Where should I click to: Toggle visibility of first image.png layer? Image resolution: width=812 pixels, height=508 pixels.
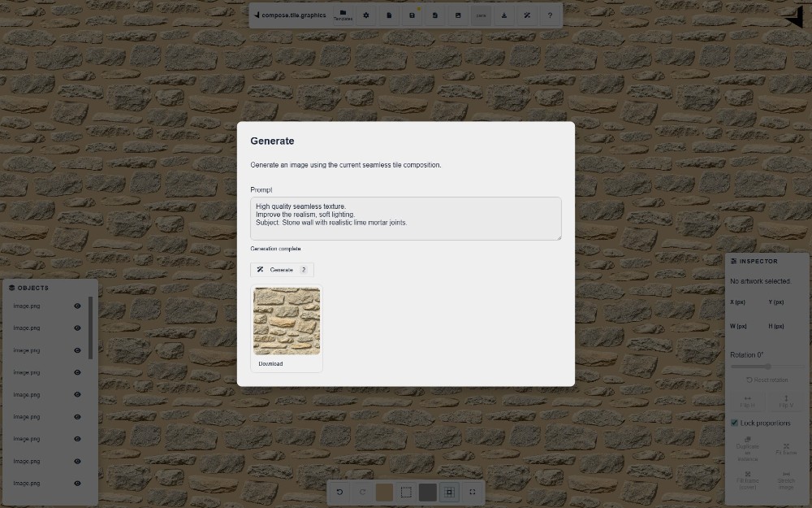[77, 306]
